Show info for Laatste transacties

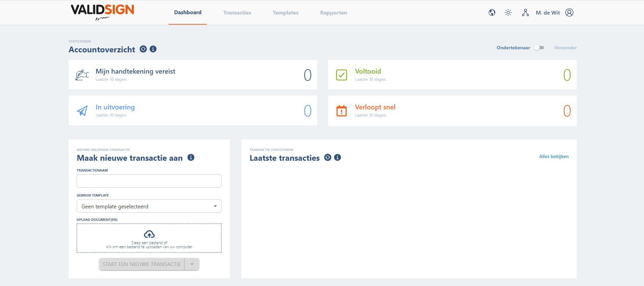coord(338,157)
